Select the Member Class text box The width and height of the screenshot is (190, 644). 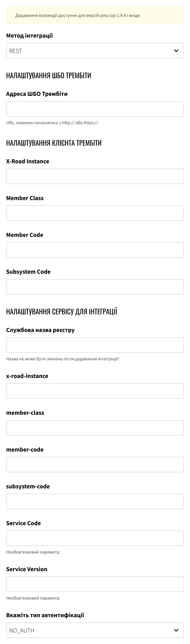coord(95,213)
